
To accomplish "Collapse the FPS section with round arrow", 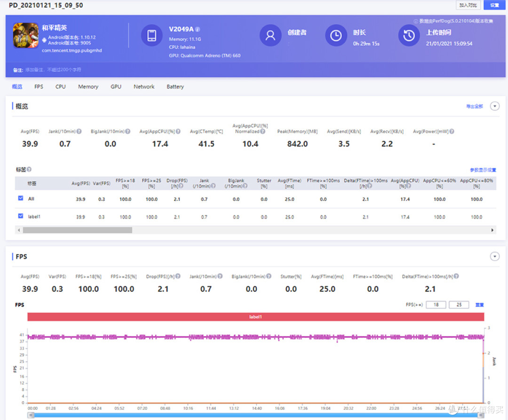I will point(494,256).
